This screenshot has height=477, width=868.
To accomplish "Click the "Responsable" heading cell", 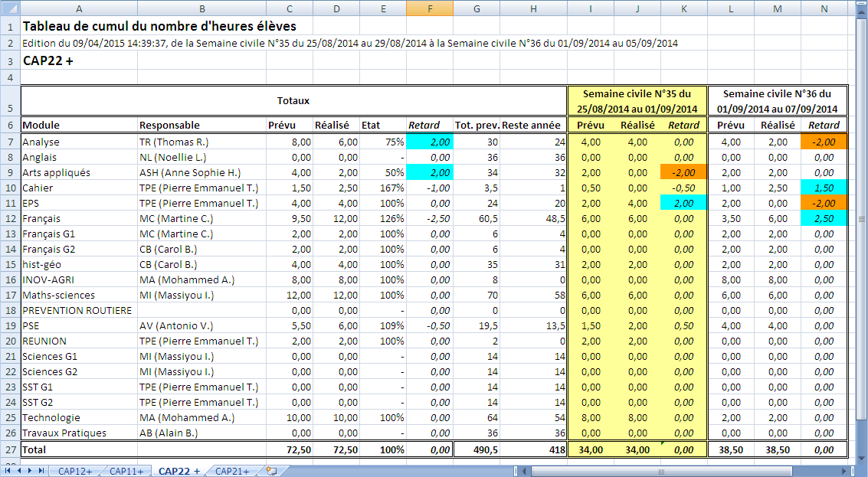I will click(202, 125).
